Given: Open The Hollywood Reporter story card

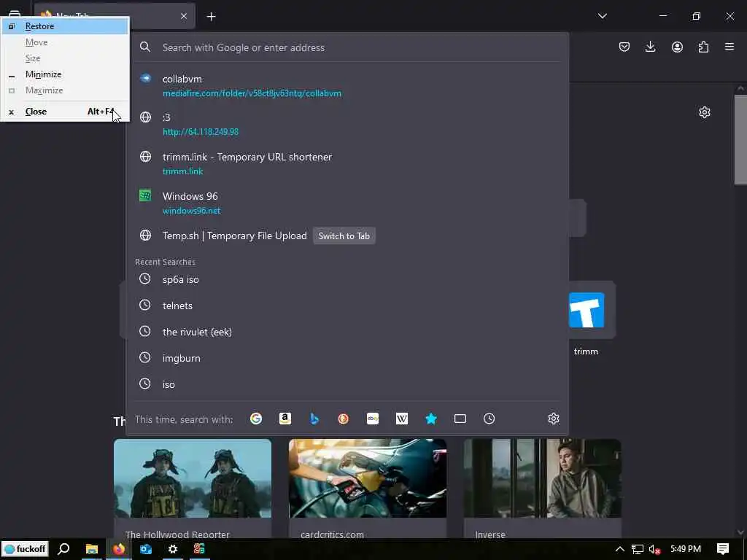Looking at the screenshot, I should point(193,488).
